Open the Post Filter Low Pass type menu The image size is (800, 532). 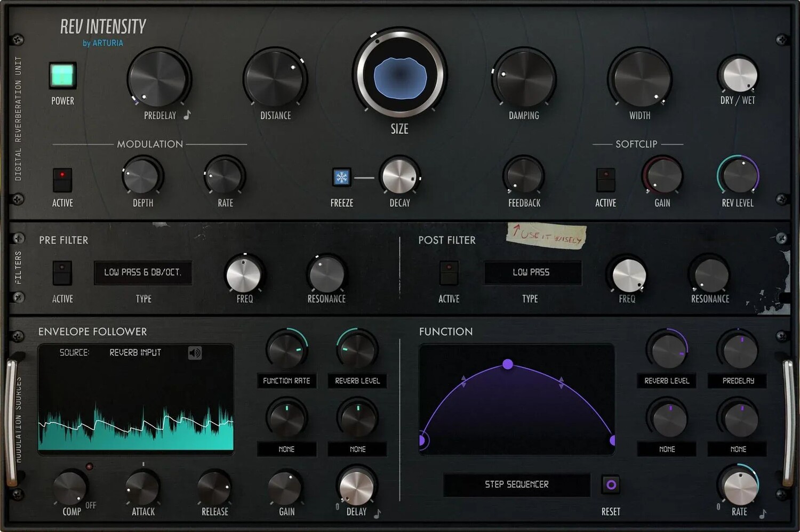coord(532,272)
